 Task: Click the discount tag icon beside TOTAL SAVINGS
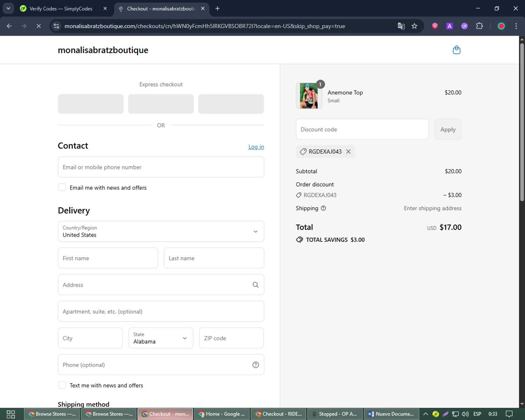coord(300,240)
